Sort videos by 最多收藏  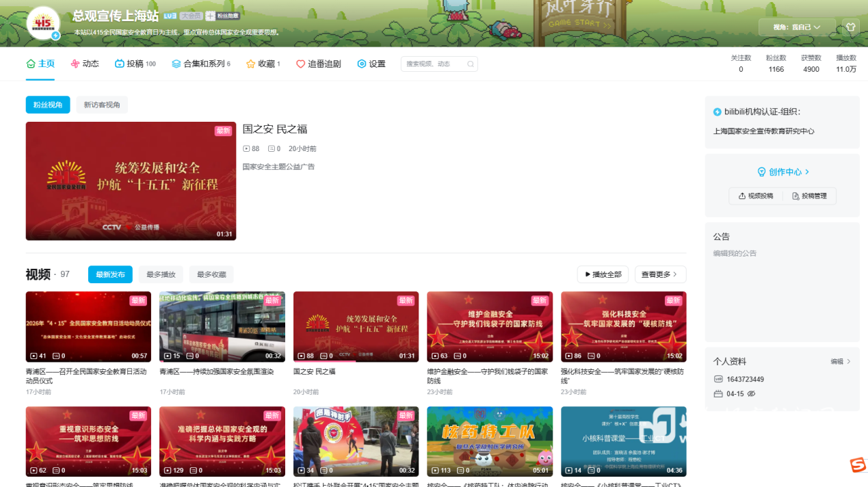[x=211, y=274]
